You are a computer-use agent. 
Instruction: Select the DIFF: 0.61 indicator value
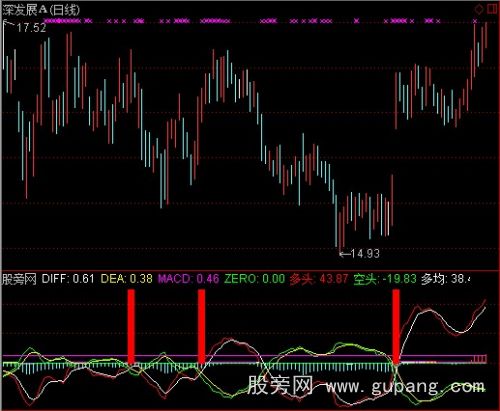coord(68,279)
